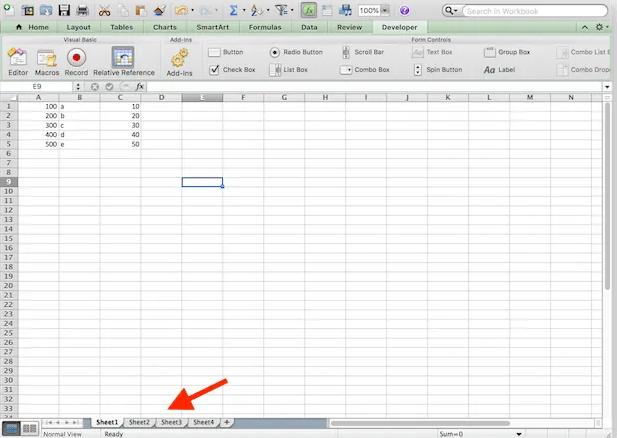Switch to the Sheet4 tab
617x438 pixels.
pyautogui.click(x=204, y=422)
